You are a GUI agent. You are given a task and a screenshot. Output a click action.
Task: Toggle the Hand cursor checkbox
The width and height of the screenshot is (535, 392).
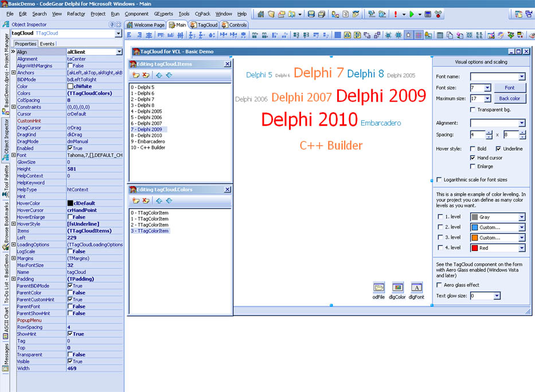(x=472, y=158)
